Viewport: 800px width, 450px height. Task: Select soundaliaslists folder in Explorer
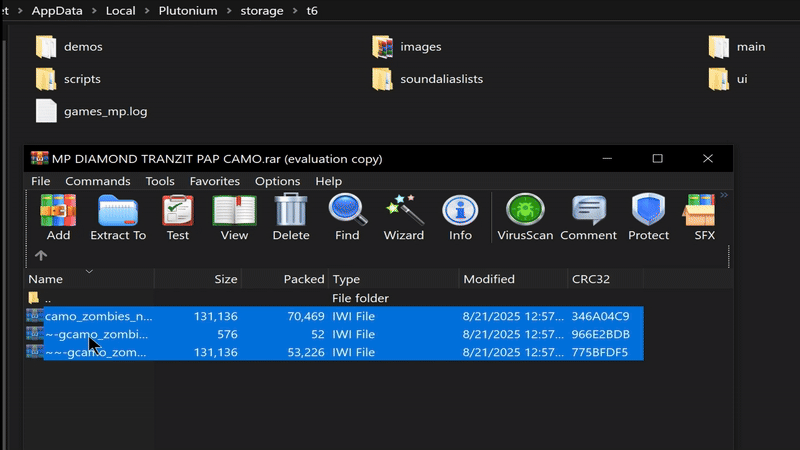pos(428,79)
